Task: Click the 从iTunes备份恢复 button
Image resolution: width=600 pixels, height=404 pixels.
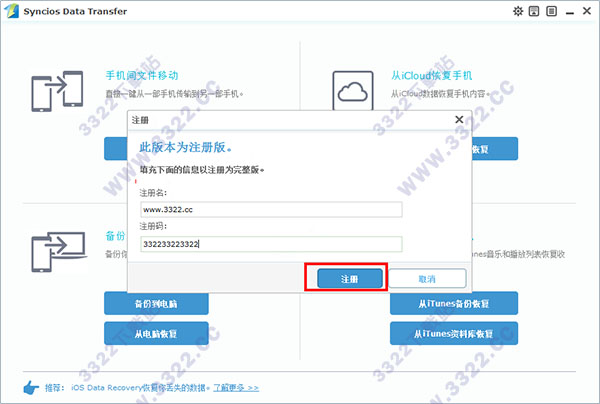Action: [x=454, y=303]
